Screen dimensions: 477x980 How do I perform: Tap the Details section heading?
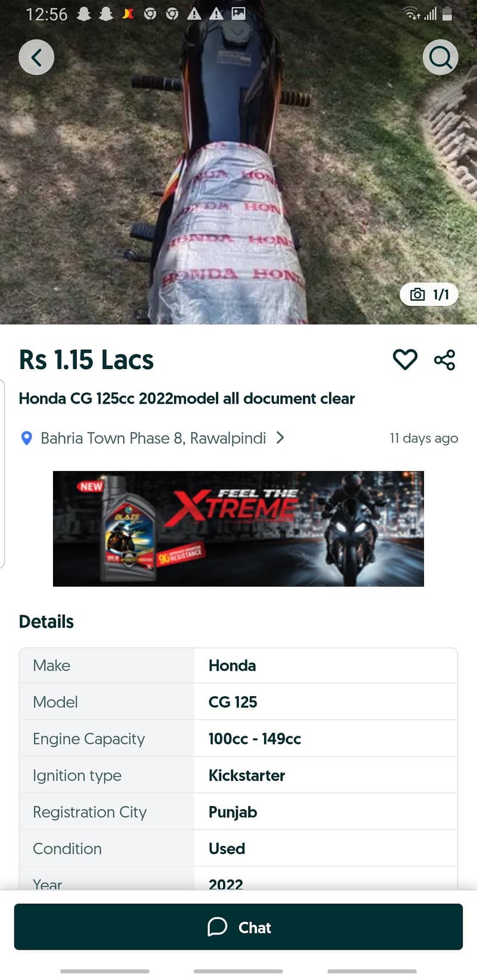(47, 622)
